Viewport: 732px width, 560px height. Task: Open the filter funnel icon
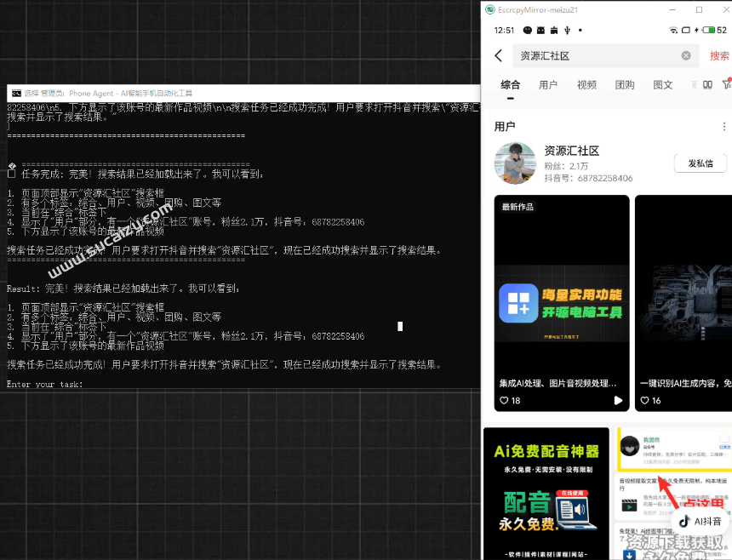pyautogui.click(x=726, y=84)
